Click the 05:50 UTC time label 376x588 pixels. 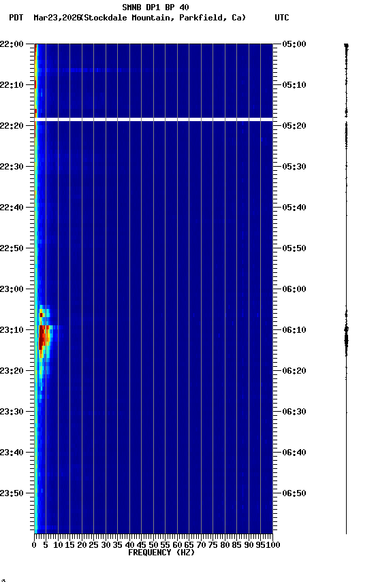coord(294,248)
